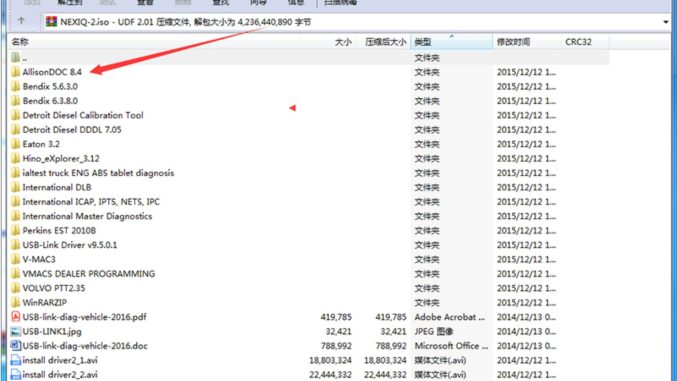678x381 pixels.
Task: Select the VMACS DEALER PROGRAMMING folder icon
Action: (16, 274)
